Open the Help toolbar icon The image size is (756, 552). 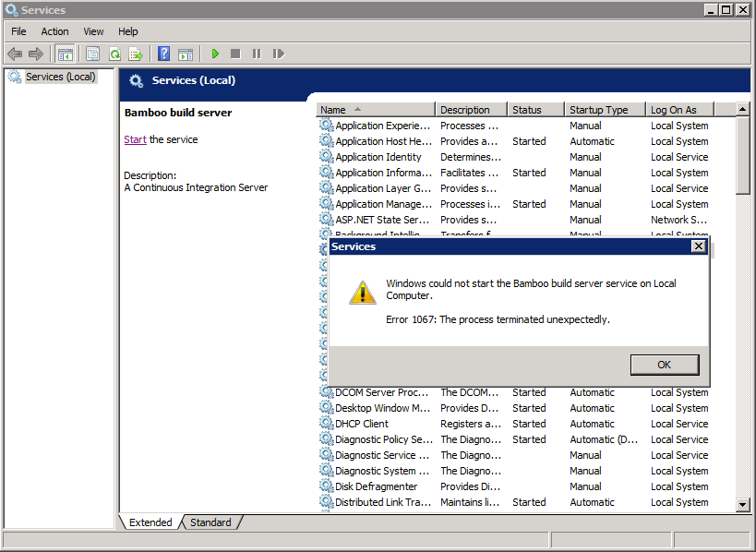[164, 54]
